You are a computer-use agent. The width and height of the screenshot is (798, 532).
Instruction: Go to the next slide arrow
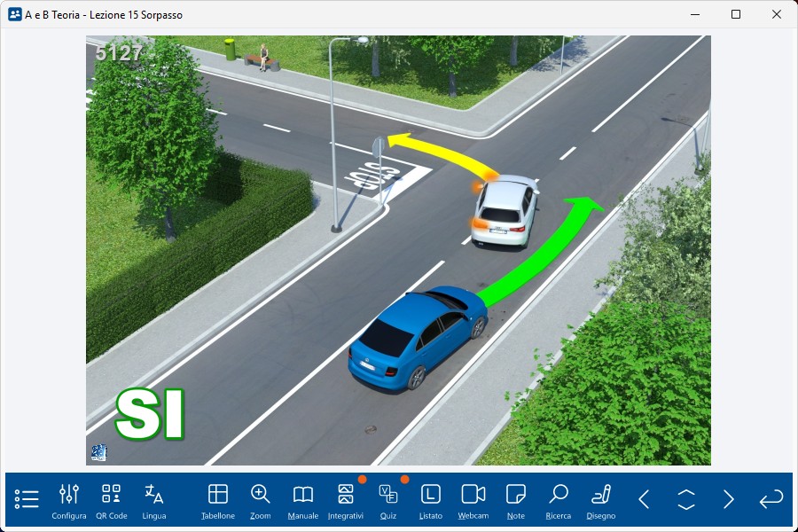click(729, 499)
